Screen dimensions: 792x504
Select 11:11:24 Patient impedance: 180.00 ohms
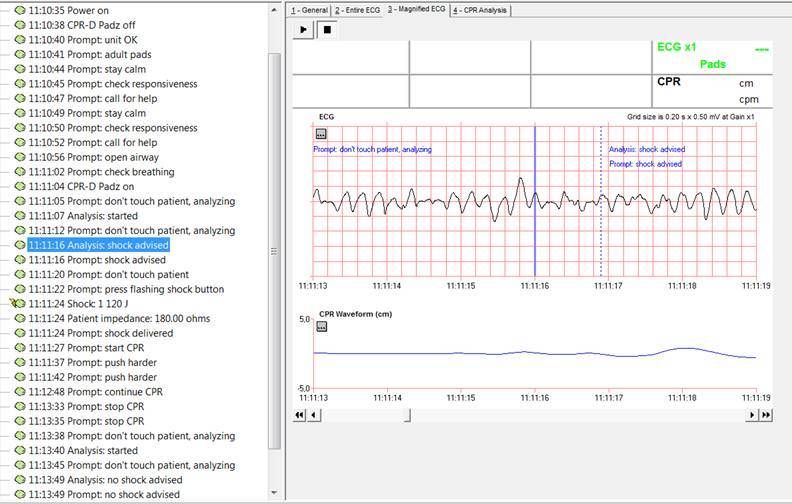point(119,318)
